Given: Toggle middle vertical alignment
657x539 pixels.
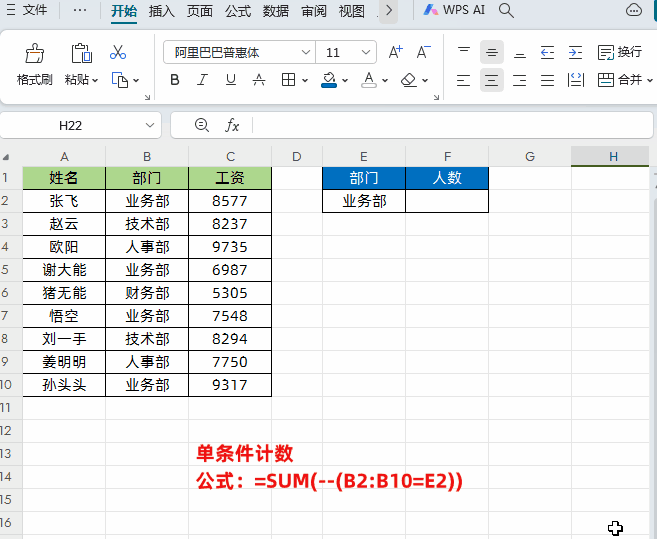Looking at the screenshot, I should click(491, 52).
